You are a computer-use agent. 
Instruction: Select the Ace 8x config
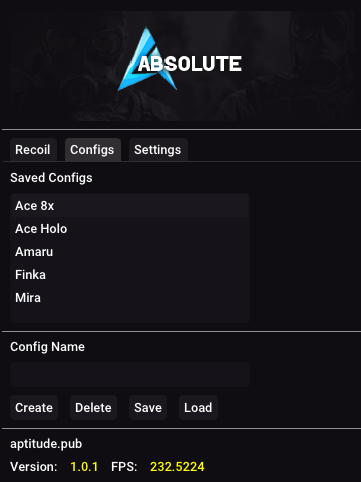[x=130, y=206]
